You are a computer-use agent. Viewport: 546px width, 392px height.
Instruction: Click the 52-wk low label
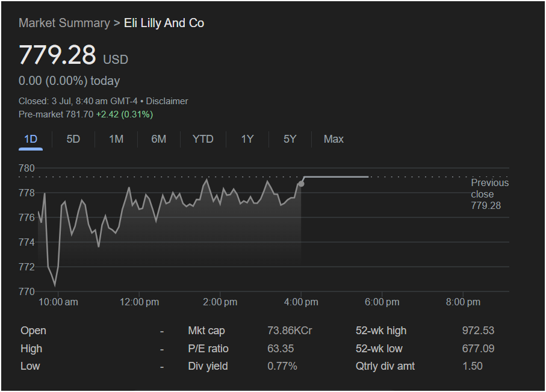click(379, 349)
